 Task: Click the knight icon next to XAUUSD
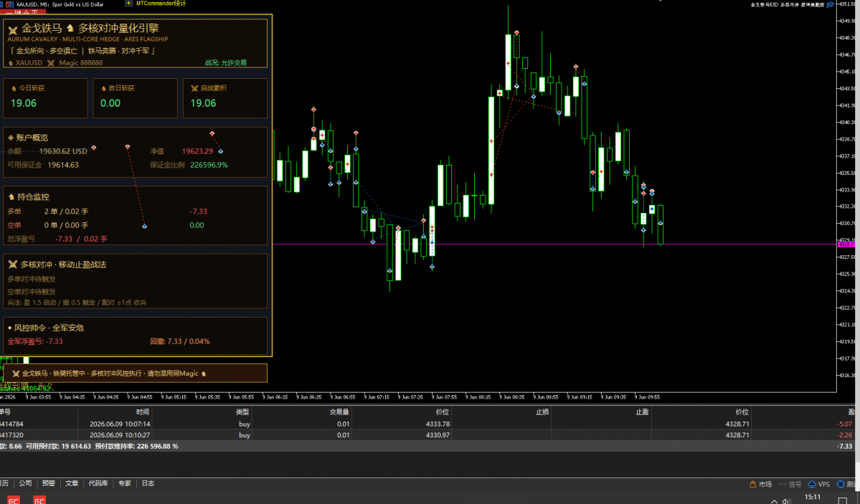coord(11,63)
